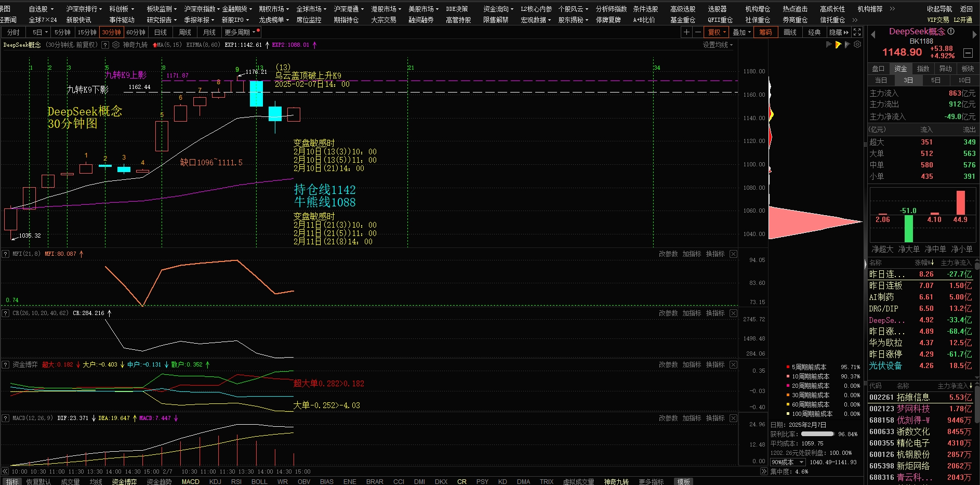This screenshot has height=485, width=980.
Task: Select the 5日 capital flow tab
Action: pyautogui.click(x=935, y=80)
